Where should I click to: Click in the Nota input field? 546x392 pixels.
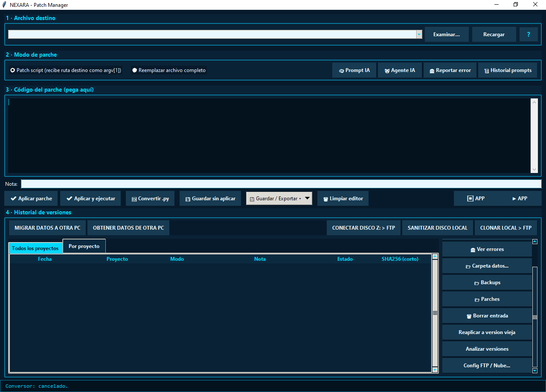281,184
